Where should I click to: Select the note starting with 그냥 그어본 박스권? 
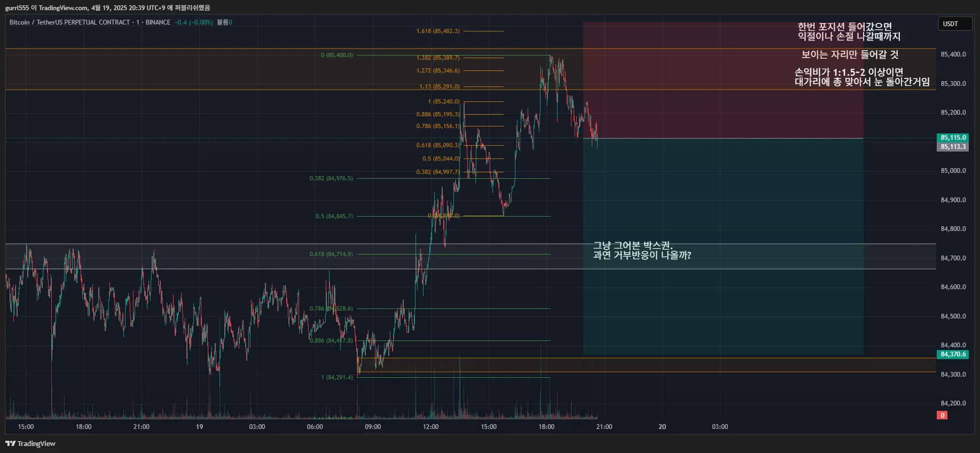pyautogui.click(x=642, y=250)
